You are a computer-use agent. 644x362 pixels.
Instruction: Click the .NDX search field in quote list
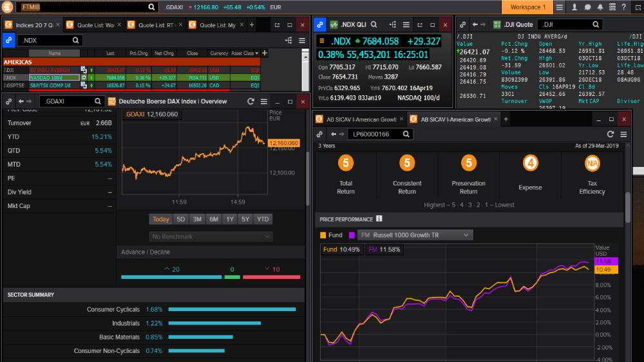[50, 41]
